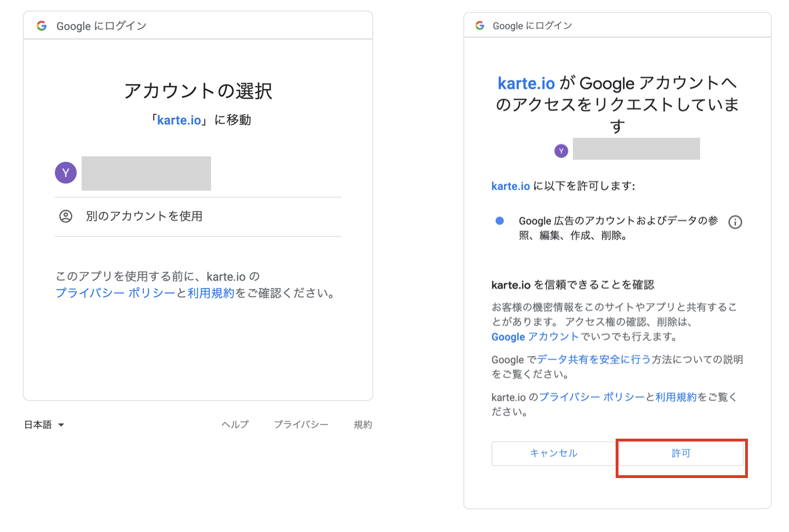Click the 許可 button to allow access
The width and height of the screenshot is (789, 532).
coord(680,453)
